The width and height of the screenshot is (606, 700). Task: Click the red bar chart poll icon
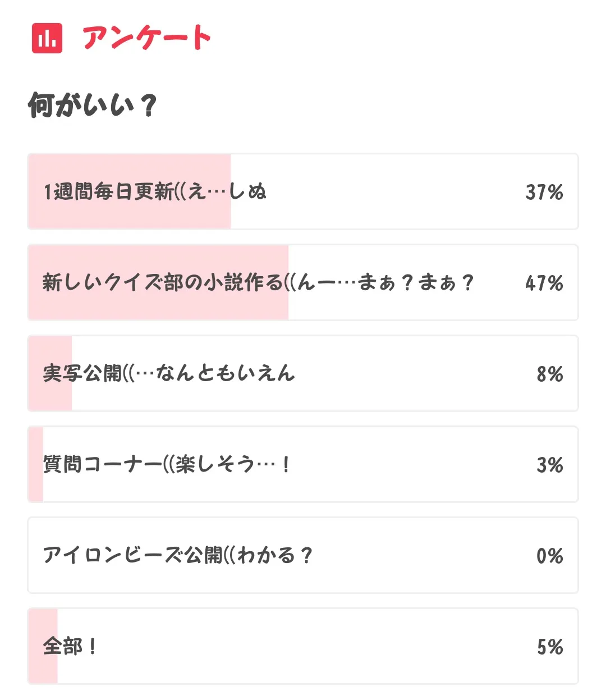pos(47,38)
